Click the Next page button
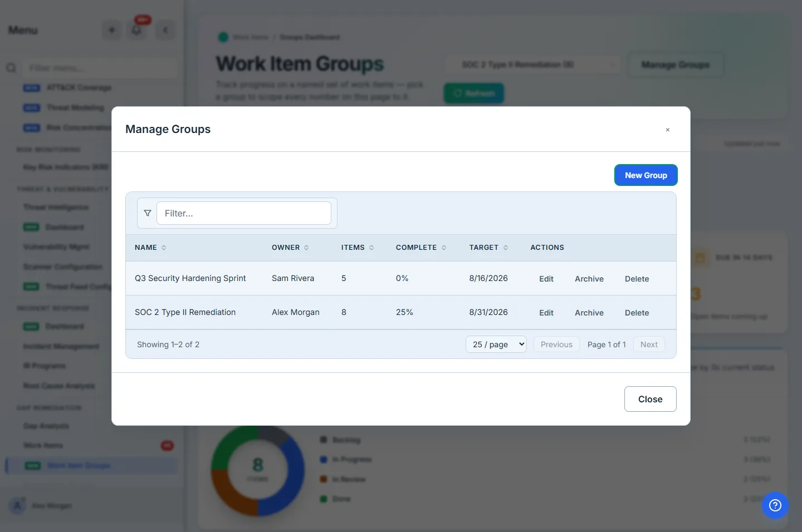 point(649,344)
